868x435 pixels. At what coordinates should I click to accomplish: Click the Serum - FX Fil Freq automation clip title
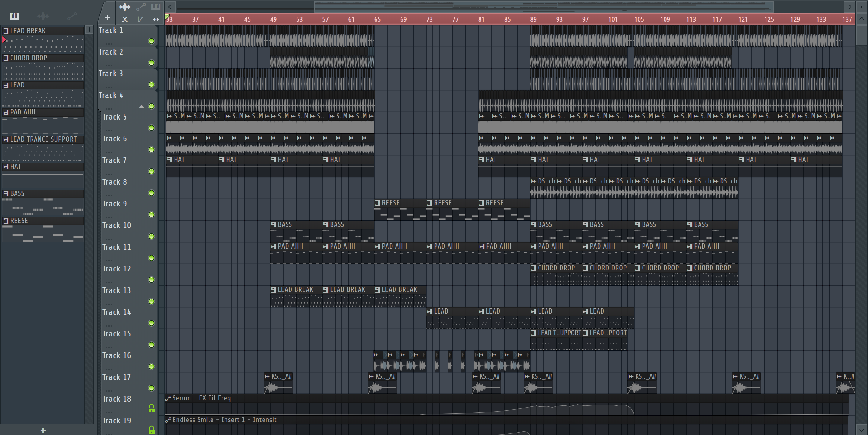[x=202, y=398]
